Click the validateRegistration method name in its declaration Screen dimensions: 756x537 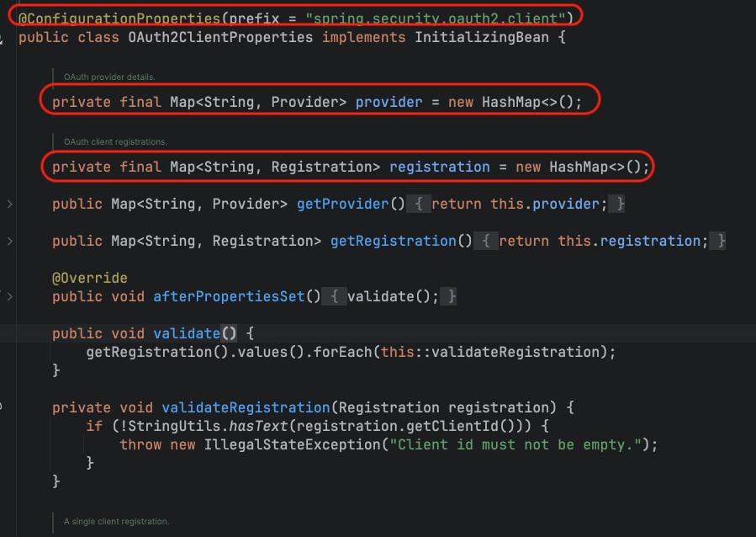point(246,407)
